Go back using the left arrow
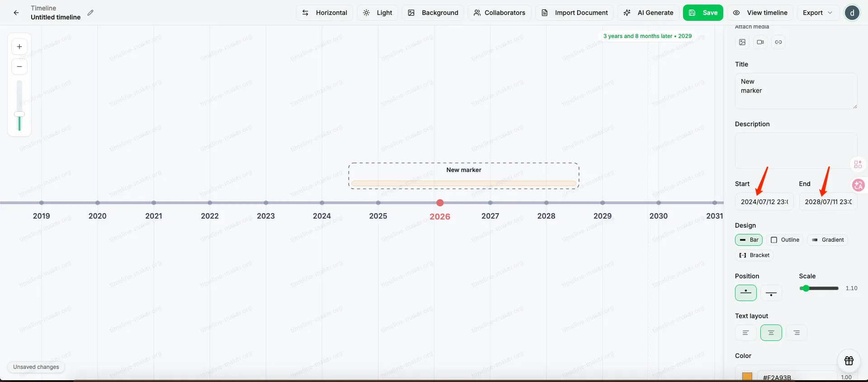Screen dimensions: 868x382 (16, 13)
